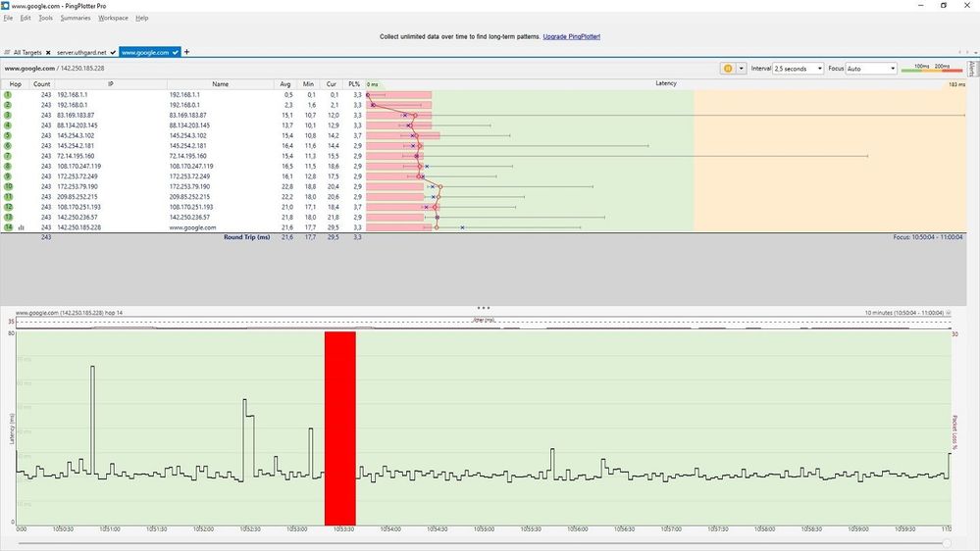Pause tracing with the orange pause button
980x551 pixels.
point(728,68)
